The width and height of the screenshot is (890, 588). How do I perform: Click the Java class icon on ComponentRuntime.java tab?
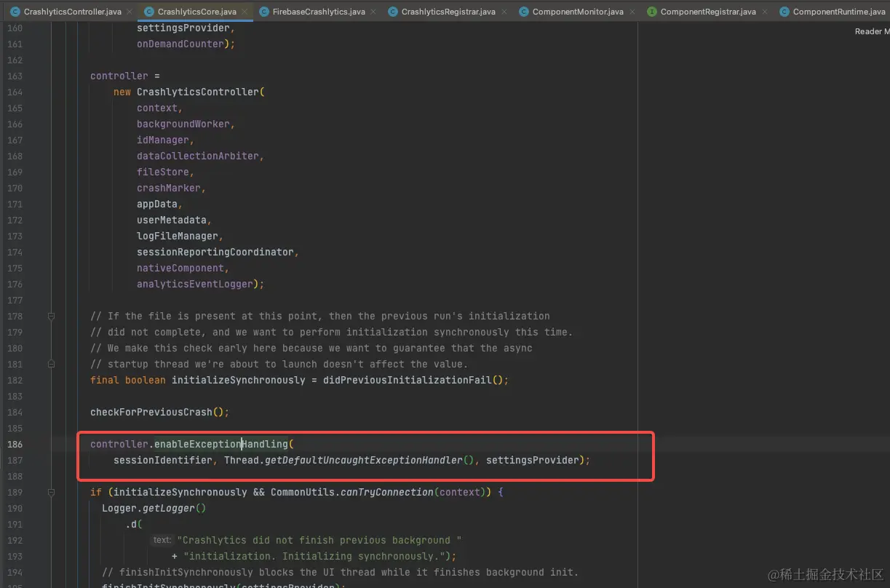pos(784,12)
